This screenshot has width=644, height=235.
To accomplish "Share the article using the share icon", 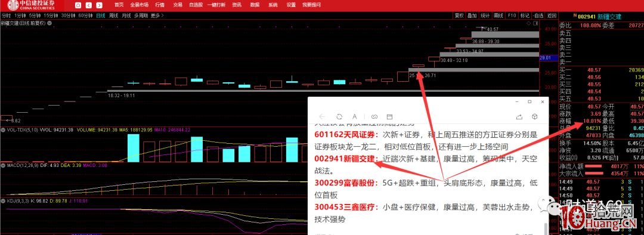I will click(519, 116).
